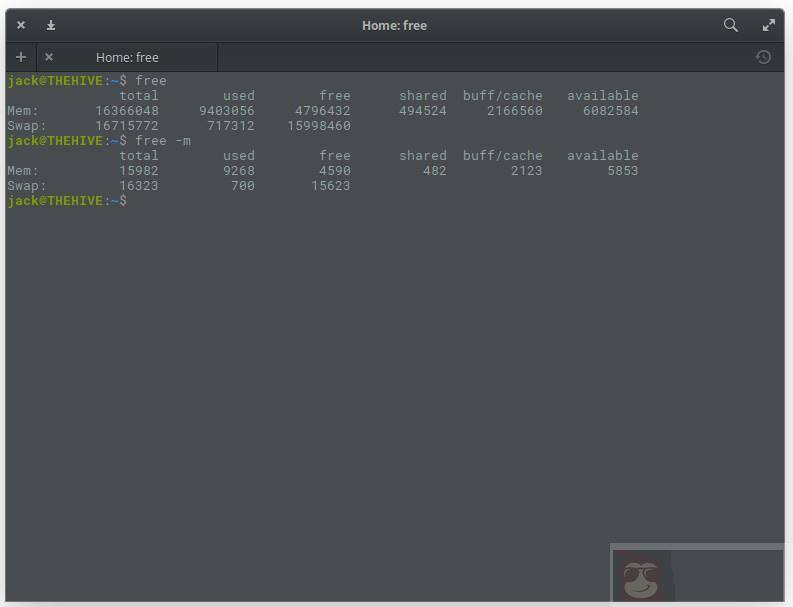
Task: Click the first jack@THEHIVE prompt text
Action: coord(55,81)
